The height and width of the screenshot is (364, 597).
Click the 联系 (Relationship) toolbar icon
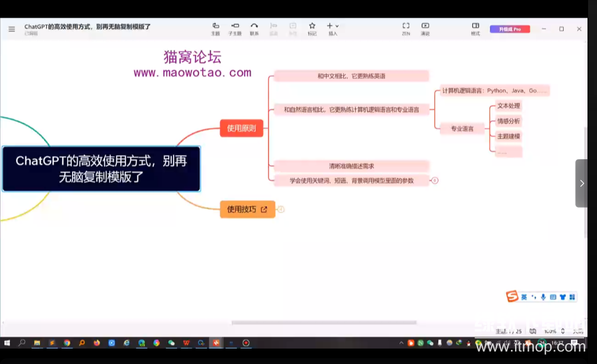[x=254, y=29]
